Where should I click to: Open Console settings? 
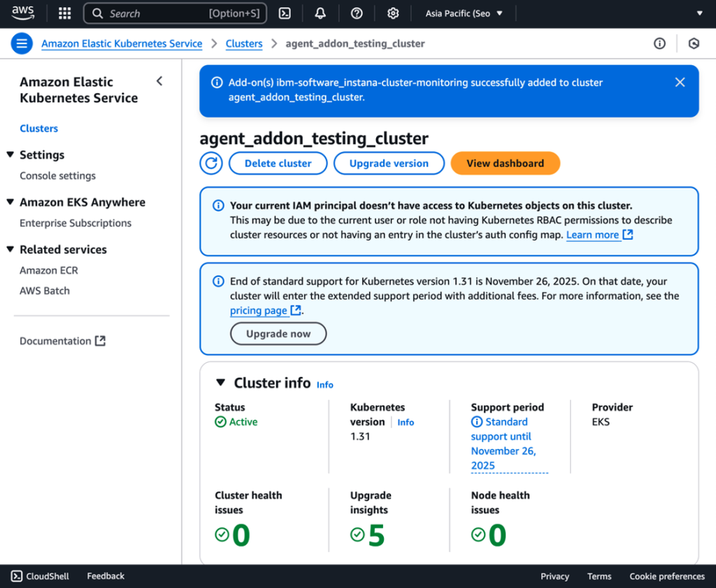57,175
